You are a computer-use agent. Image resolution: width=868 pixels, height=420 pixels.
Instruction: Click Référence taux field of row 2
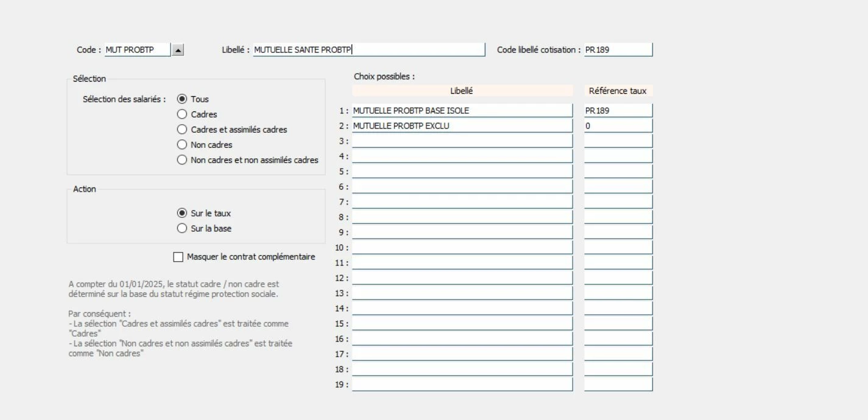point(618,126)
